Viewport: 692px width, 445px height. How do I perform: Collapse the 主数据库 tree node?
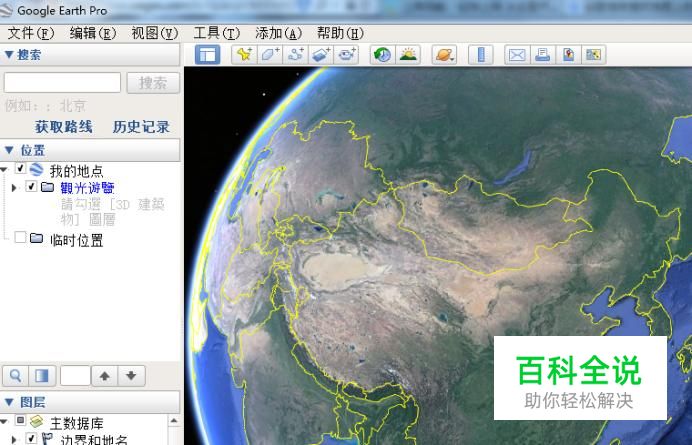pyautogui.click(x=4, y=421)
